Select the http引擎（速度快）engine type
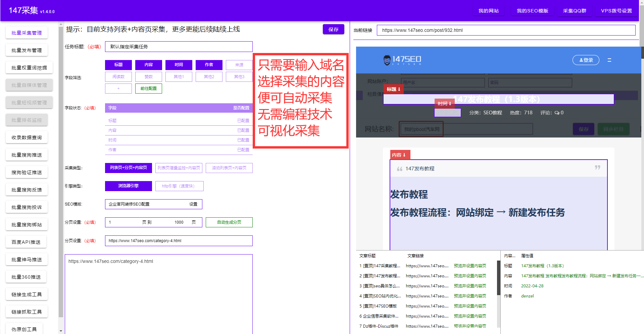This screenshot has width=644, height=334. (179, 186)
